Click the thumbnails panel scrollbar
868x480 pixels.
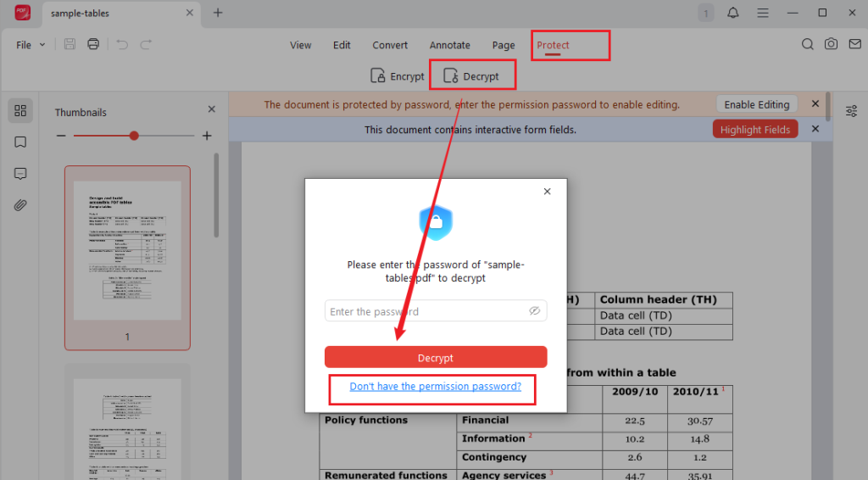(216, 195)
